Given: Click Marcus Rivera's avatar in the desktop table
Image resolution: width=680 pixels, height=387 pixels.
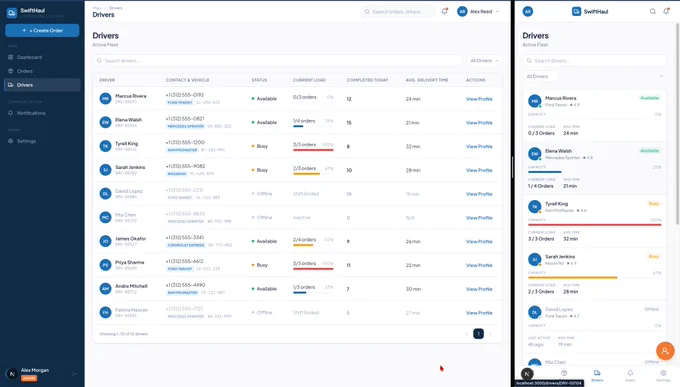Looking at the screenshot, I should [105, 99].
